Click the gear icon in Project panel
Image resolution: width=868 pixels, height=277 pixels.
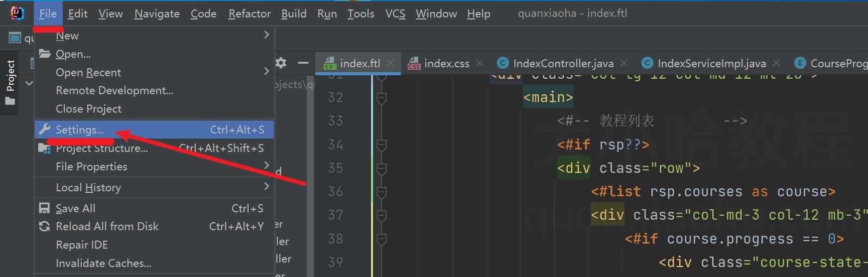pos(281,63)
